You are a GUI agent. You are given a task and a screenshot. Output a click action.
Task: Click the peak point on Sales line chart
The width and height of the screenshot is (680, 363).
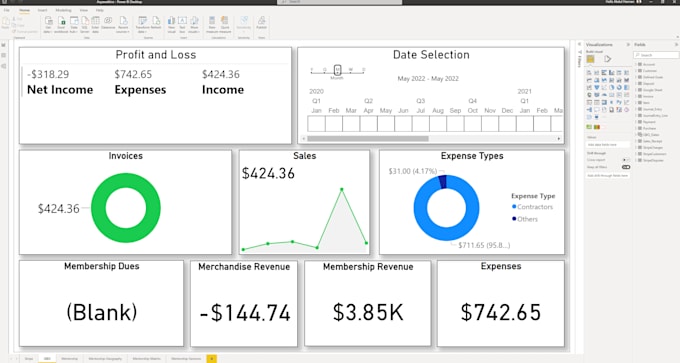(x=342, y=189)
